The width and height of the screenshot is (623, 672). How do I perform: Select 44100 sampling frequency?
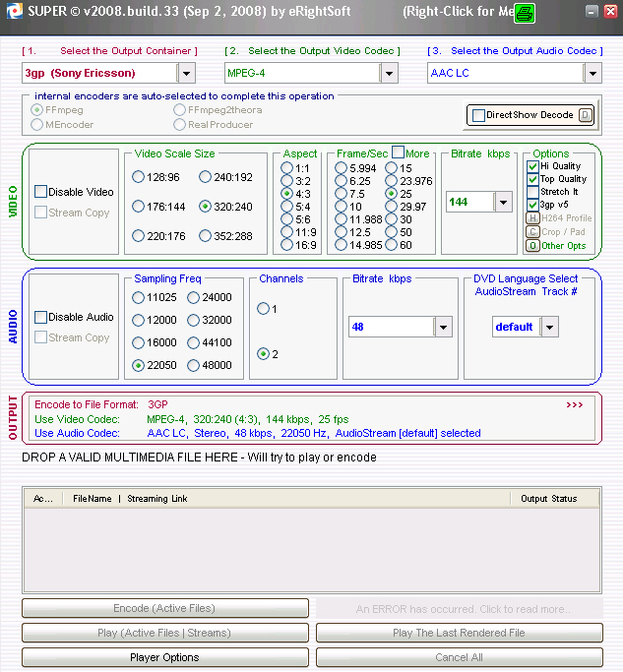pos(193,342)
